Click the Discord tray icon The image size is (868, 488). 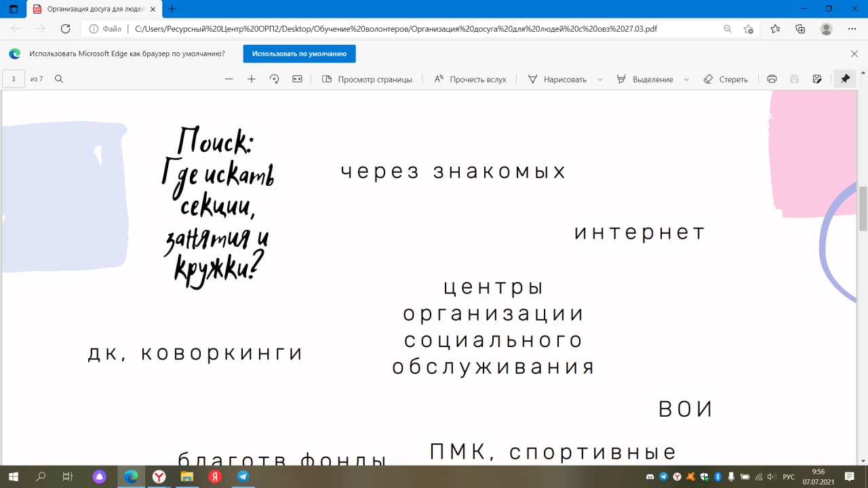tap(650, 477)
